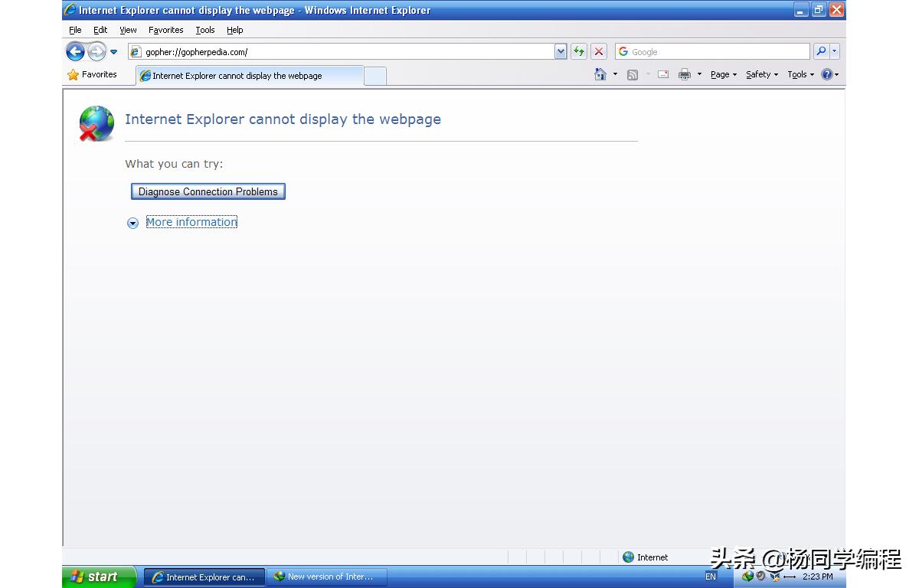Image resolution: width=919 pixels, height=588 pixels.
Task: Open the recent pages dropdown arrow
Action: [114, 51]
